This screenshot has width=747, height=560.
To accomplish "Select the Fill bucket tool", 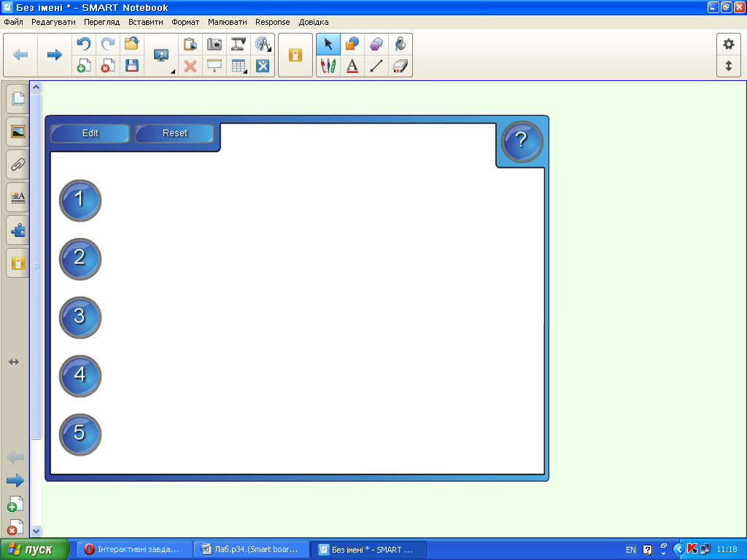I will [x=400, y=44].
